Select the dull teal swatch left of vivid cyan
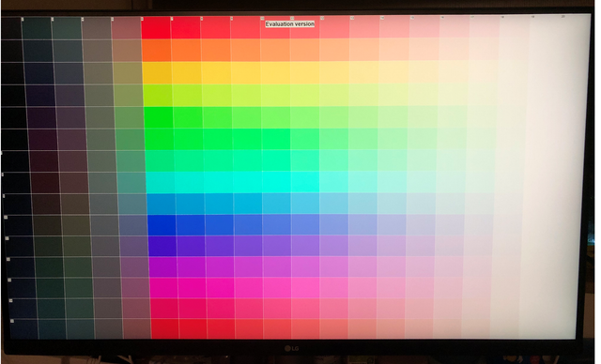 131,183
